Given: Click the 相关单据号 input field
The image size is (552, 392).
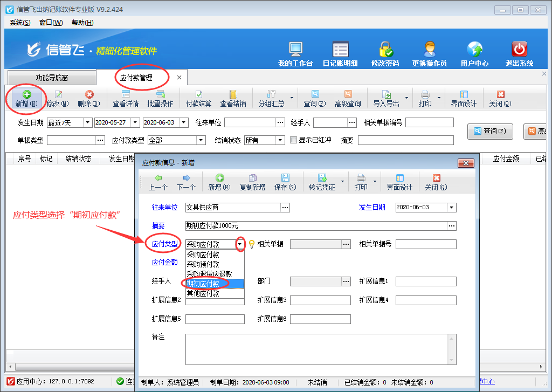Looking at the screenshot, I should coord(426,244).
